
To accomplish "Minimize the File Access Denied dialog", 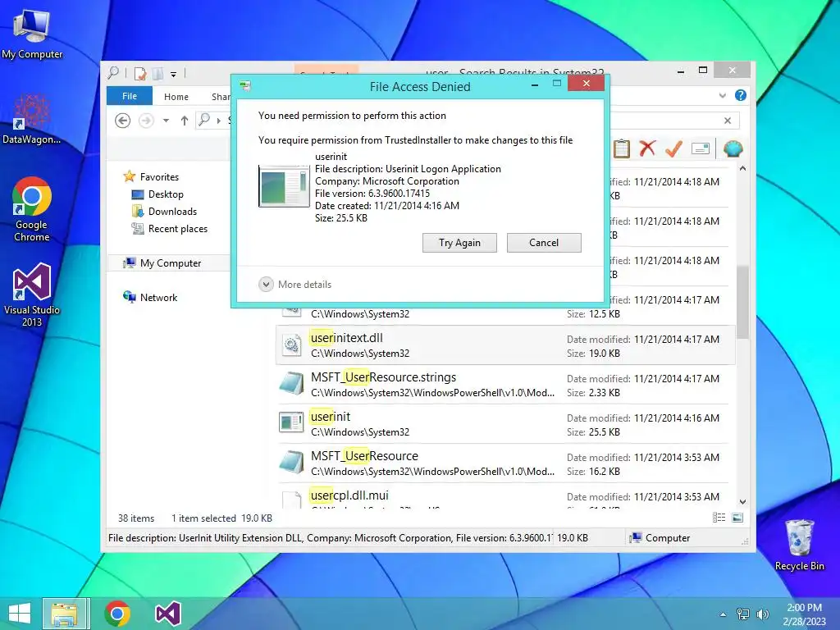I will [x=535, y=84].
